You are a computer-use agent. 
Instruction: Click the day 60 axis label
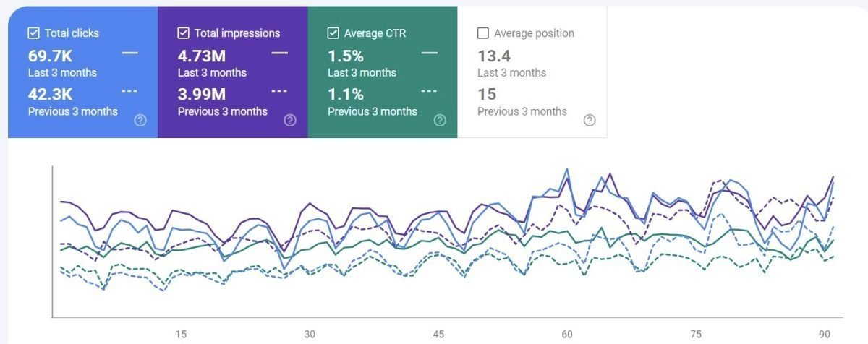tap(567, 334)
